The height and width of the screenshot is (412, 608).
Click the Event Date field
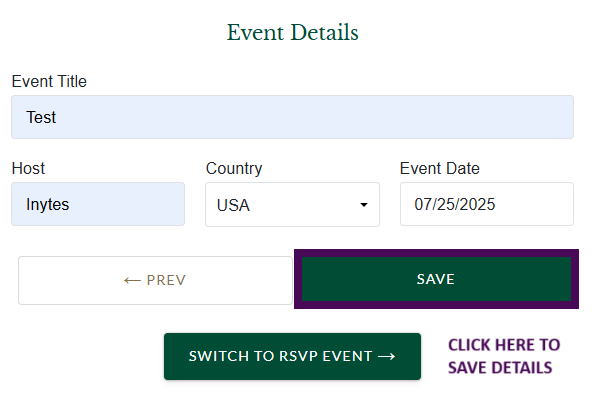click(x=486, y=204)
